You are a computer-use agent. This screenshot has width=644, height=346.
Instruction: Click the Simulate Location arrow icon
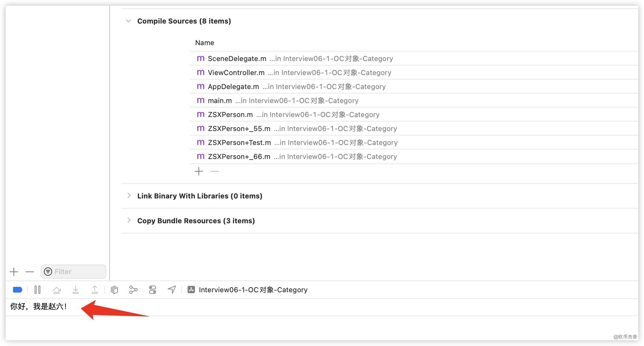172,290
